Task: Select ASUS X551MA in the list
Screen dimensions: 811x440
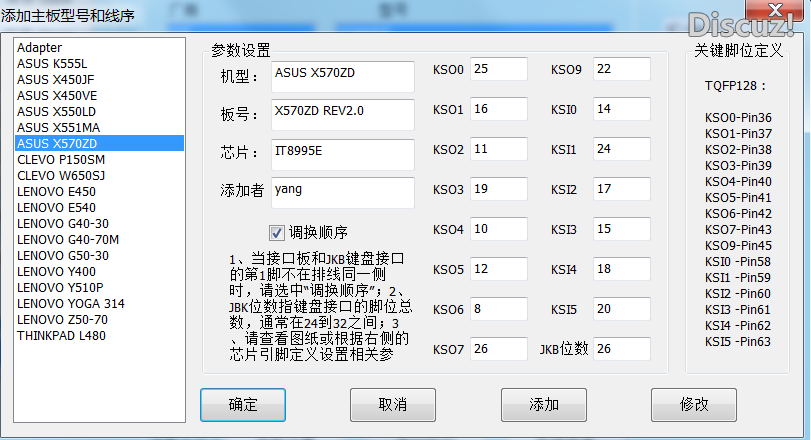Action: tap(99, 128)
